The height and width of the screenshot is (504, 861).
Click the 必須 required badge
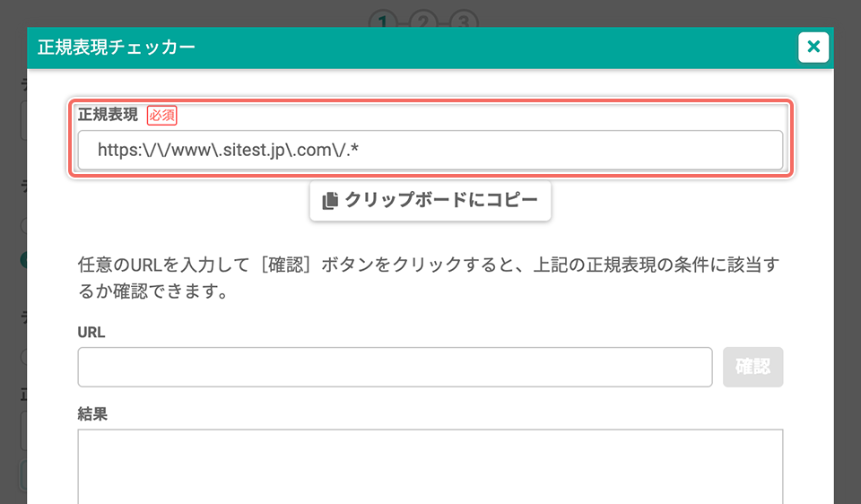coord(162,116)
